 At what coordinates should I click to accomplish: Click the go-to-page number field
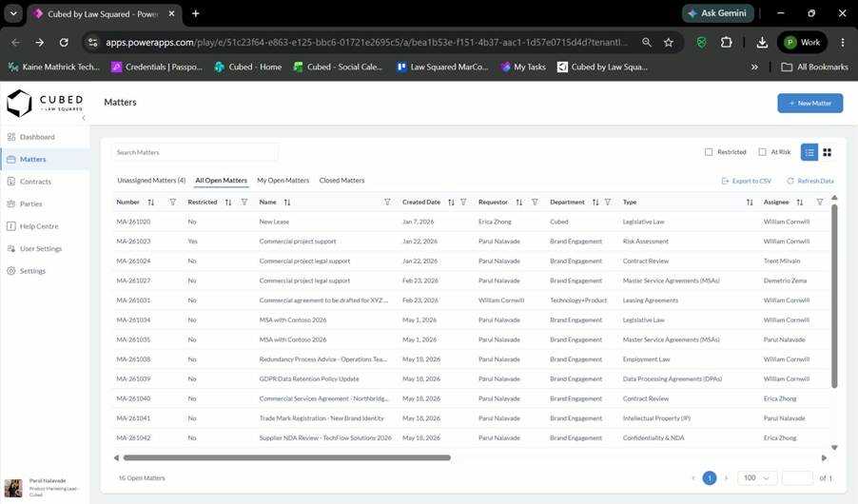[x=797, y=478]
